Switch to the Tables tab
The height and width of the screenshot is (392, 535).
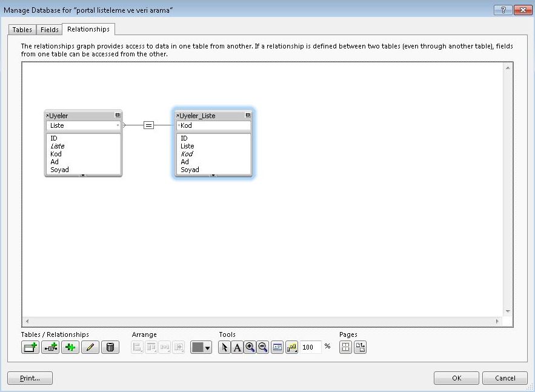click(22, 30)
